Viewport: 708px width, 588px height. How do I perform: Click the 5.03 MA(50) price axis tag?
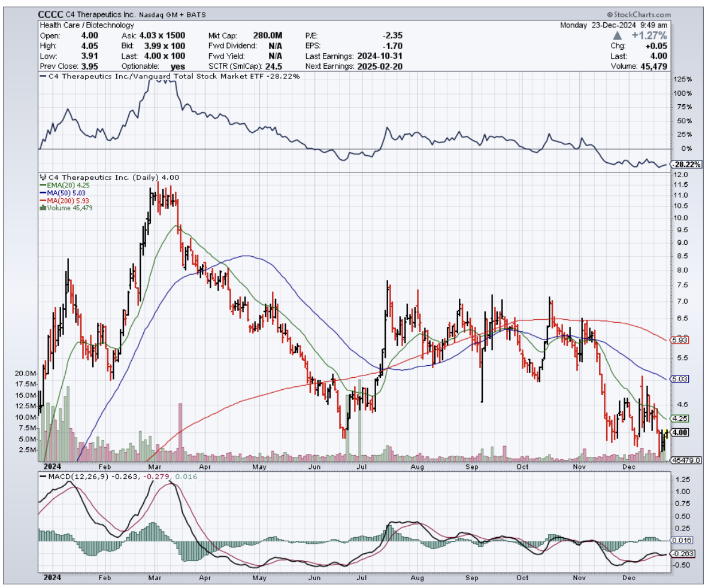point(680,379)
